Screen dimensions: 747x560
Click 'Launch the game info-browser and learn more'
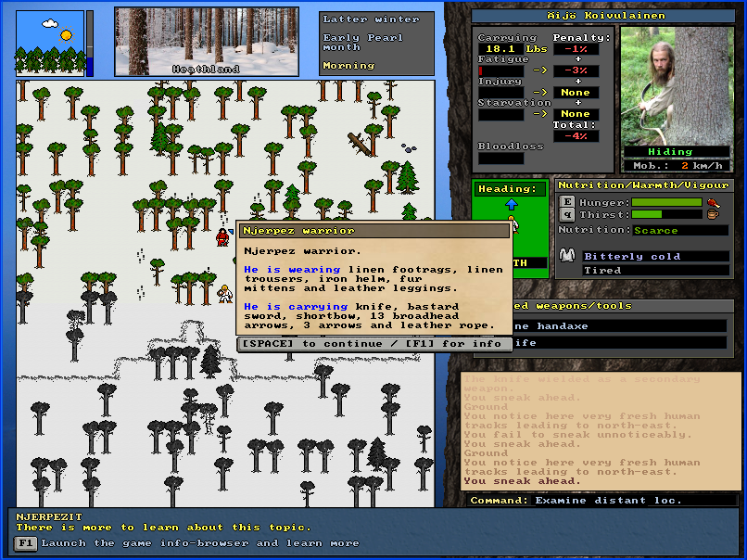[x=200, y=543]
